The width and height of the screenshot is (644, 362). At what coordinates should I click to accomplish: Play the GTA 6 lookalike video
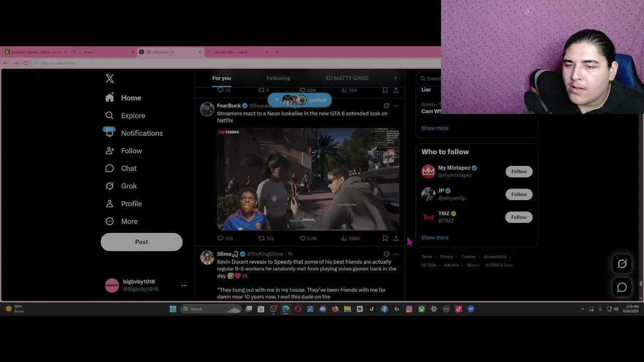pos(308,179)
